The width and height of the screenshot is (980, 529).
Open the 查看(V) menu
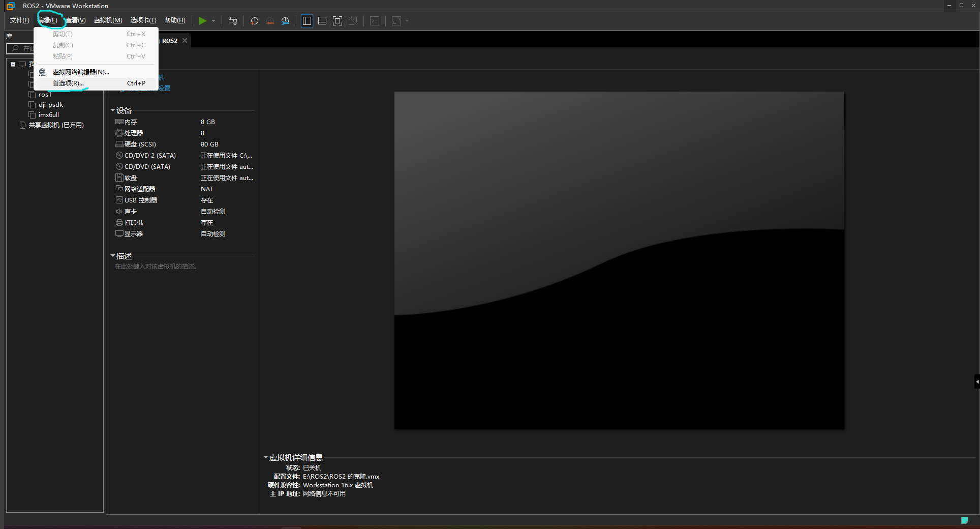tap(76, 20)
